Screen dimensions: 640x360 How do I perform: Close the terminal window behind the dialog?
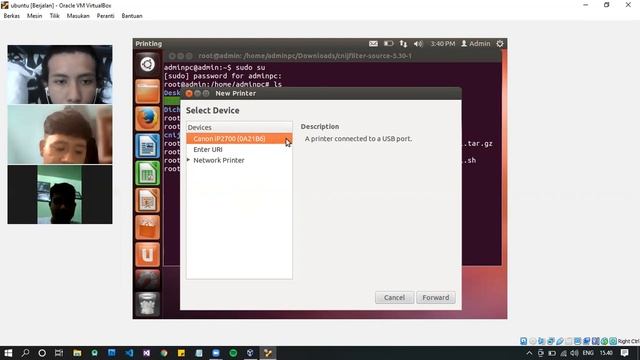coord(172,56)
